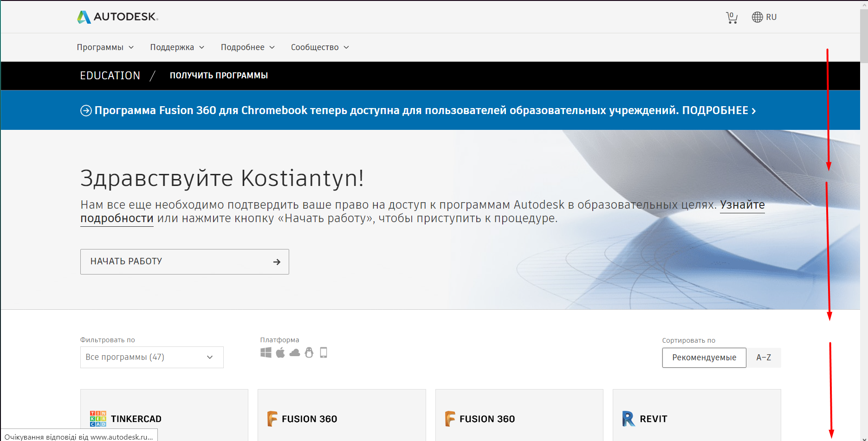Click the Autodesk logo
Screen dimensions: 868x441
[117, 17]
